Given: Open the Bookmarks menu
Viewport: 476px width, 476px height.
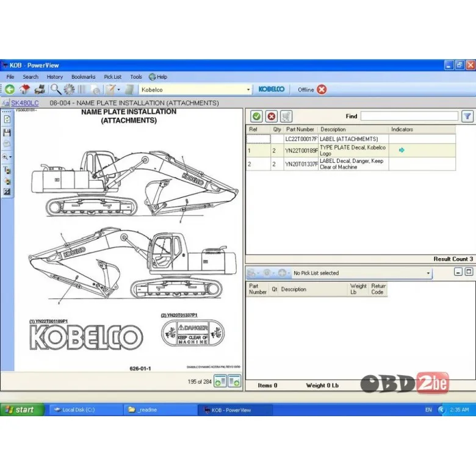Looking at the screenshot, I should 84,77.
